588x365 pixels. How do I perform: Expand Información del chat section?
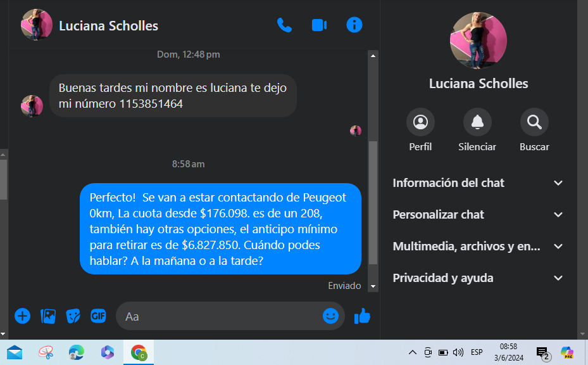478,183
